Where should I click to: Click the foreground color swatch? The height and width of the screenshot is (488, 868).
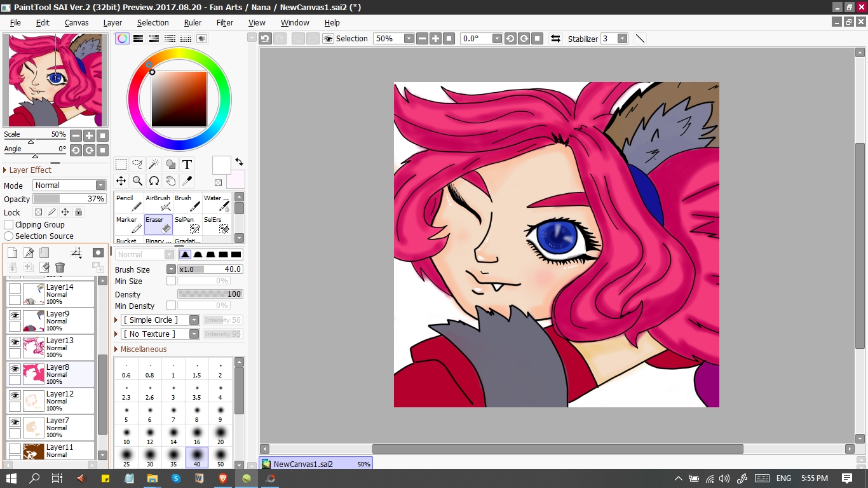[221, 165]
